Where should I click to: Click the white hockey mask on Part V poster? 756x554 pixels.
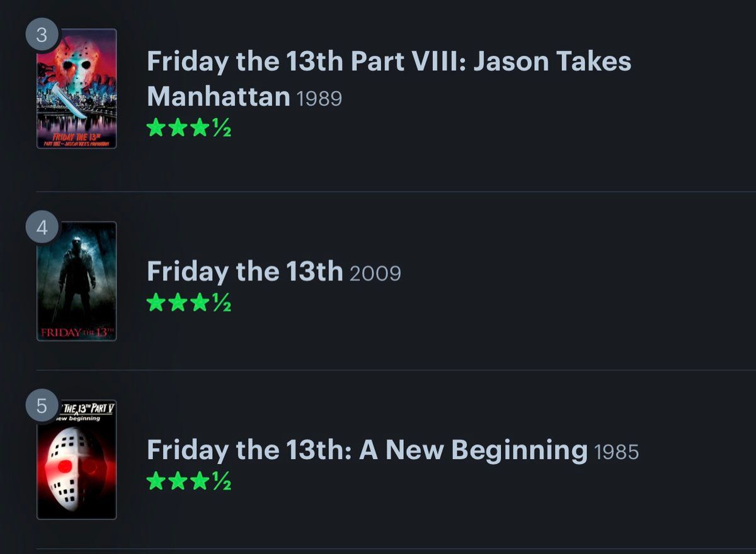pyautogui.click(x=72, y=469)
